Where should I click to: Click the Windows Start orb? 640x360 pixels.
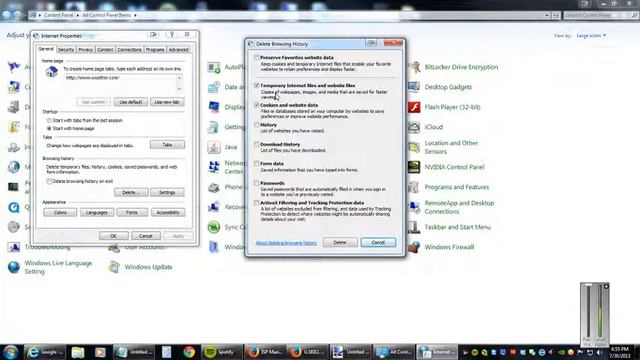(x=11, y=352)
